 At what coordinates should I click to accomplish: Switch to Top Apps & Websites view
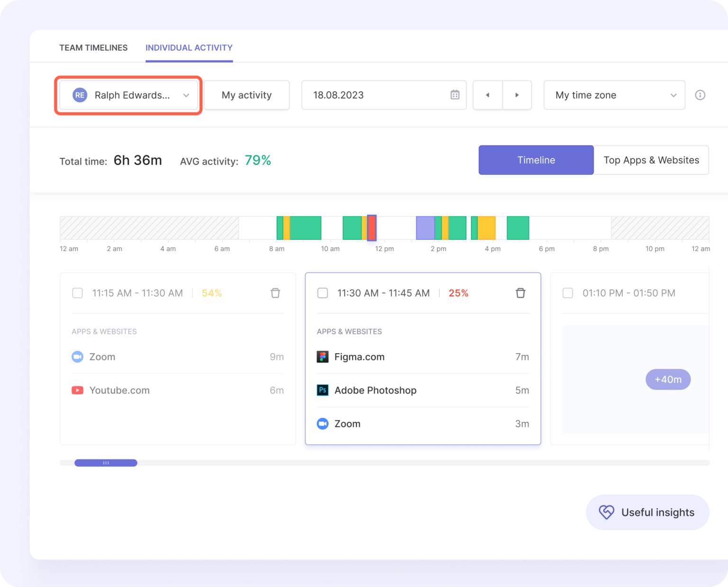point(651,160)
